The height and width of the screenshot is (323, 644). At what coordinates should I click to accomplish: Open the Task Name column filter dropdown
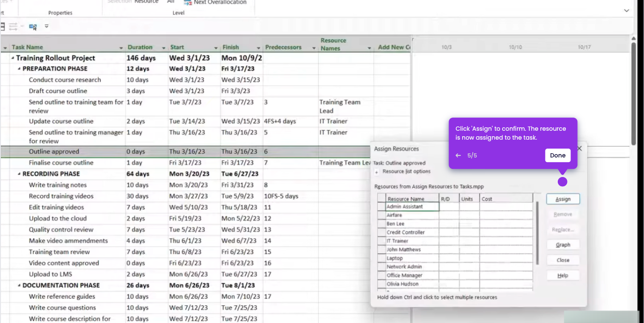tap(121, 48)
